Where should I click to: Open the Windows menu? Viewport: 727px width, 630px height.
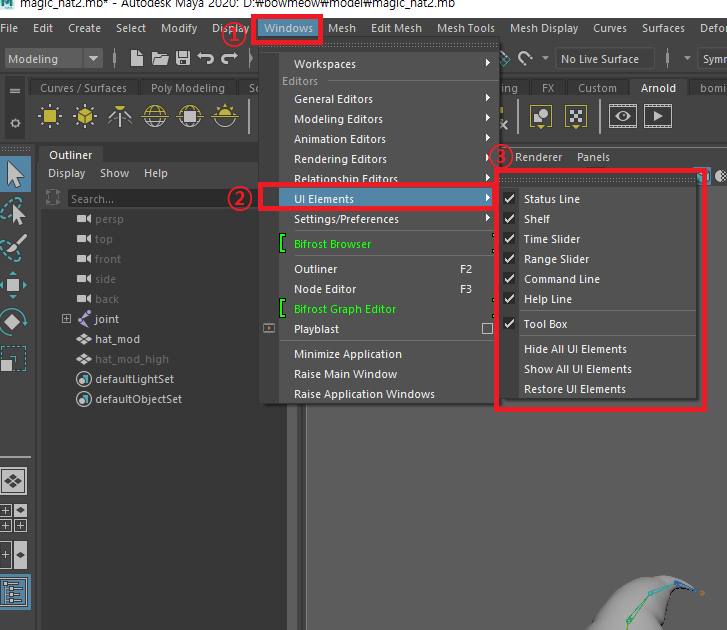coord(288,28)
